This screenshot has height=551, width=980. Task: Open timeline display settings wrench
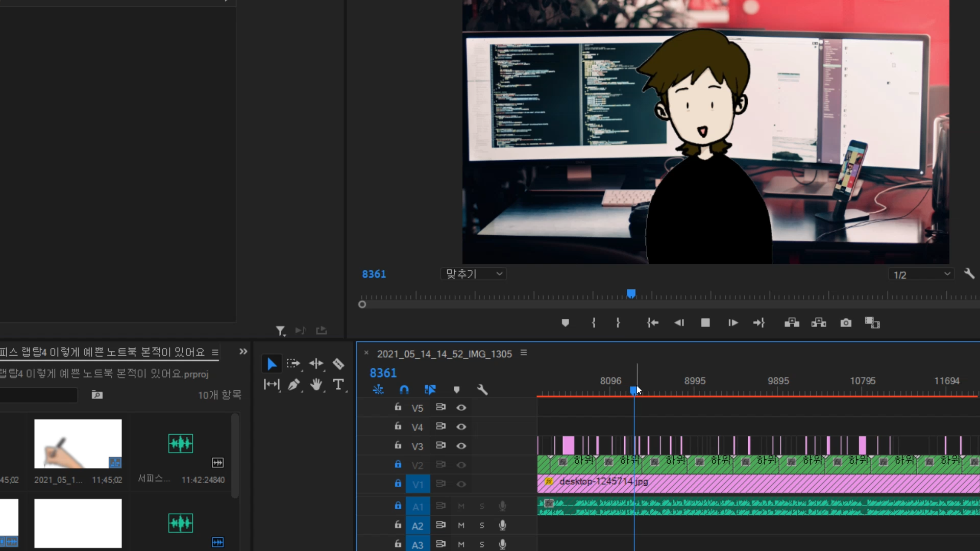pyautogui.click(x=482, y=390)
